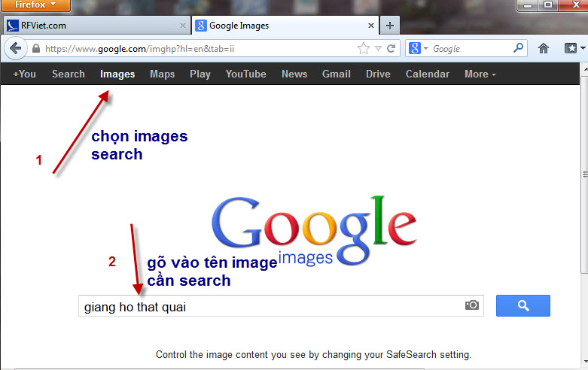Click the address bar URL field
The width and height of the screenshot is (588, 370).
tap(196, 48)
